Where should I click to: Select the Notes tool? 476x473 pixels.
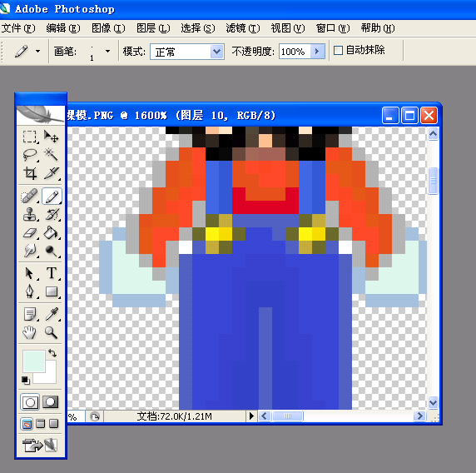point(30,314)
